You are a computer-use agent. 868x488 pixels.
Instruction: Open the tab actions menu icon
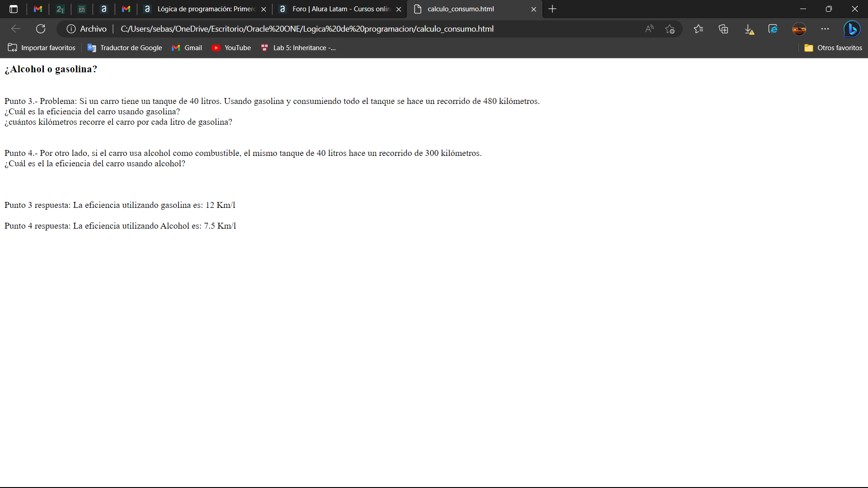tap(14, 9)
